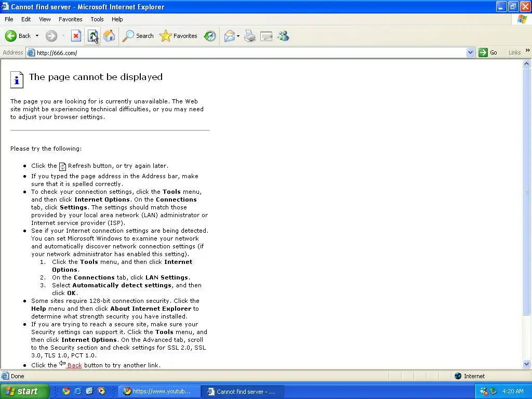Open the Back history dropdown arrow
The width and height of the screenshot is (532, 399).
coord(37,36)
